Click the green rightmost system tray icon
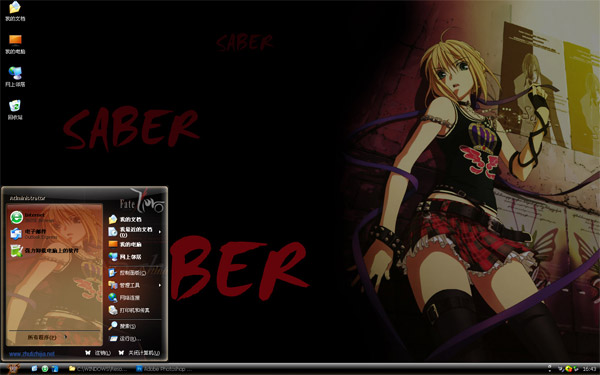600x375 pixels. (x=576, y=369)
